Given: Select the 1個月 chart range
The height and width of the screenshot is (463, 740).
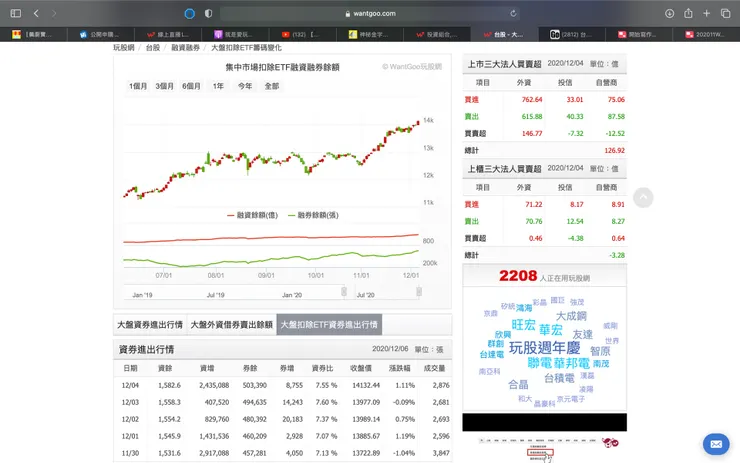Looking at the screenshot, I should (x=138, y=86).
